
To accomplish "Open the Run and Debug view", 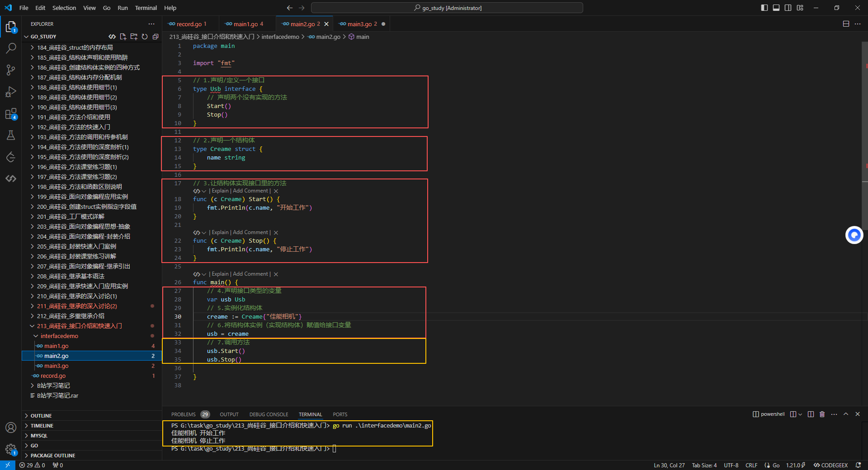I will coord(11,92).
